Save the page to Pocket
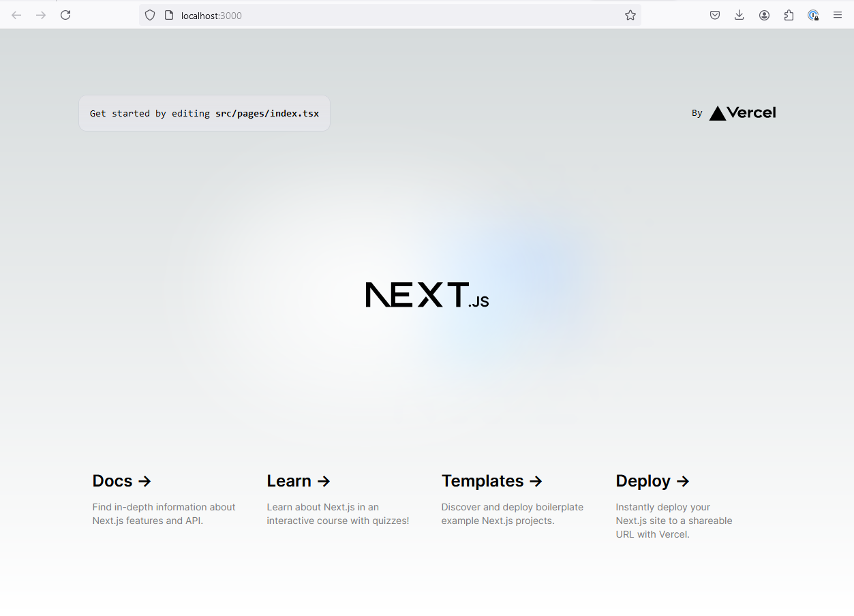The width and height of the screenshot is (854, 616). [715, 15]
